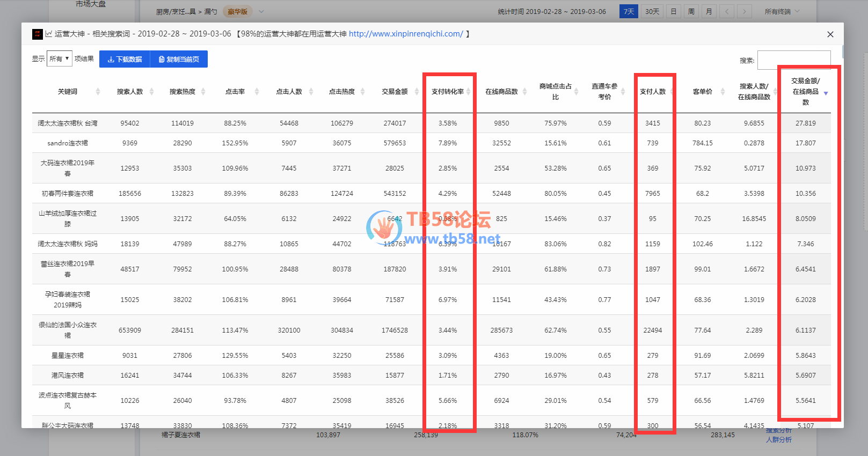868x456 pixels.
Task: Sort by 搜索热度 column sort icon
Action: click(203, 92)
